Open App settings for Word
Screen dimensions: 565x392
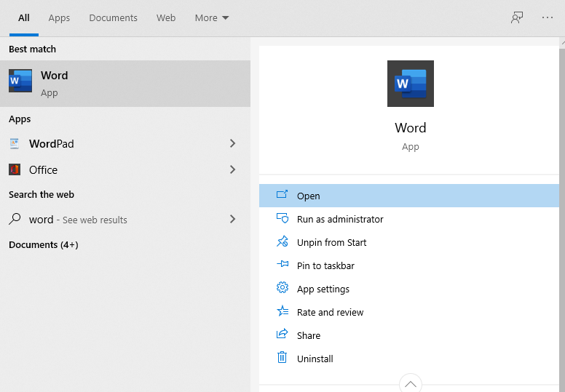tap(409, 289)
